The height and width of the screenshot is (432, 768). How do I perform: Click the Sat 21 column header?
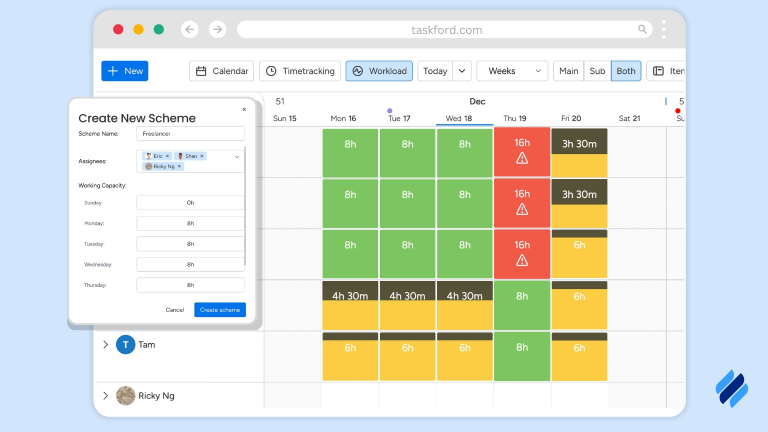tap(629, 119)
